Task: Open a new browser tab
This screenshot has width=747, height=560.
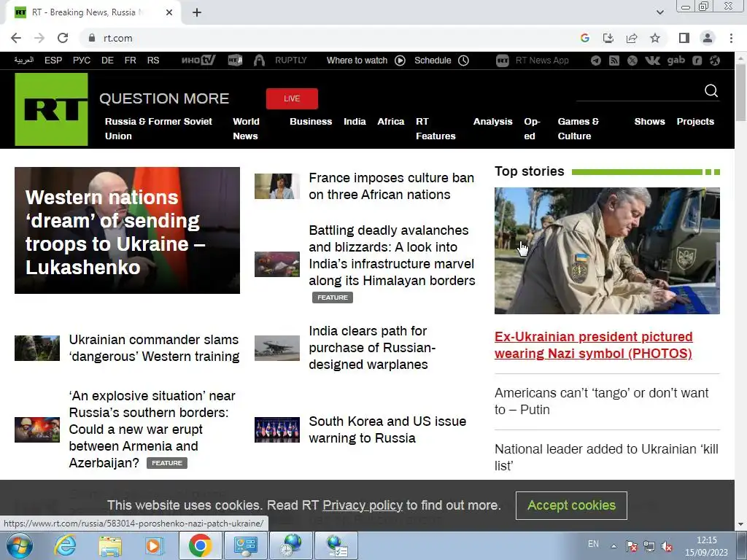Action: [197, 12]
